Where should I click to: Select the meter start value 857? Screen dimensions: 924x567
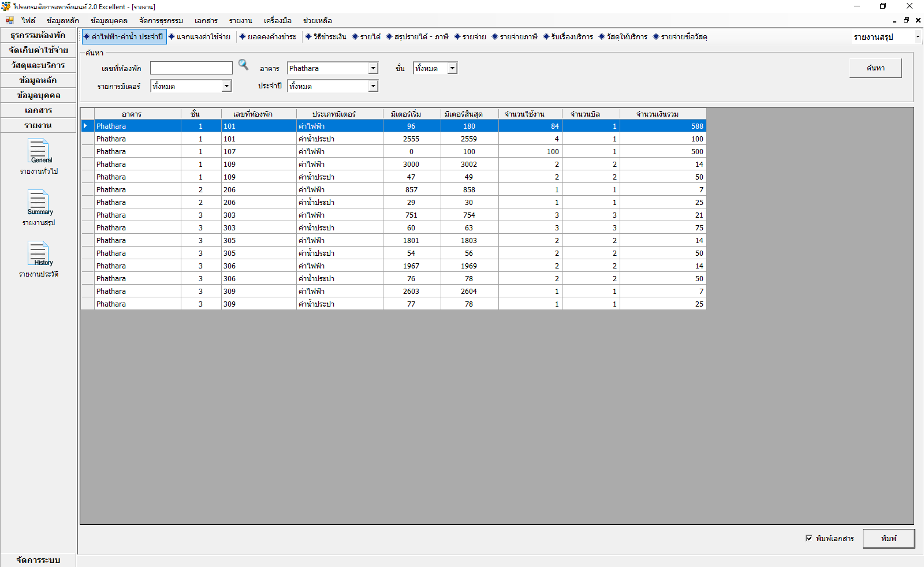412,189
